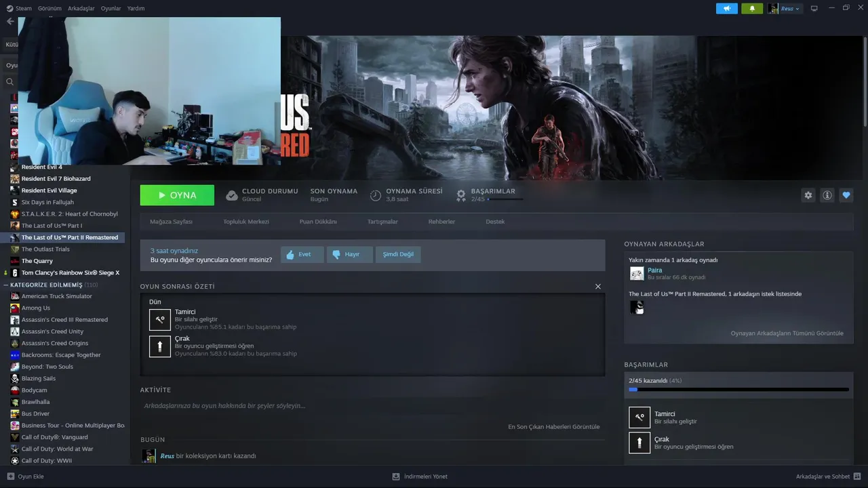Open Reus account dropdown
Viewport: 868px width, 488px height.
[x=785, y=8]
